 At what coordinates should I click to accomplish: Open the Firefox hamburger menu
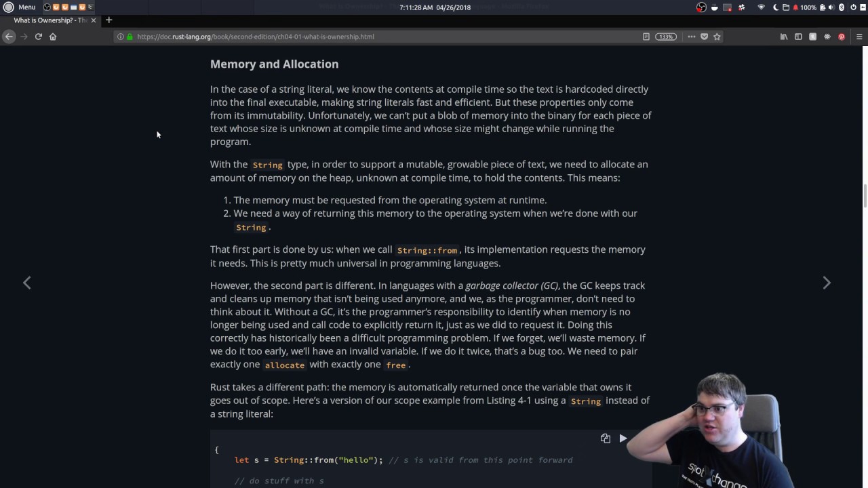point(859,37)
